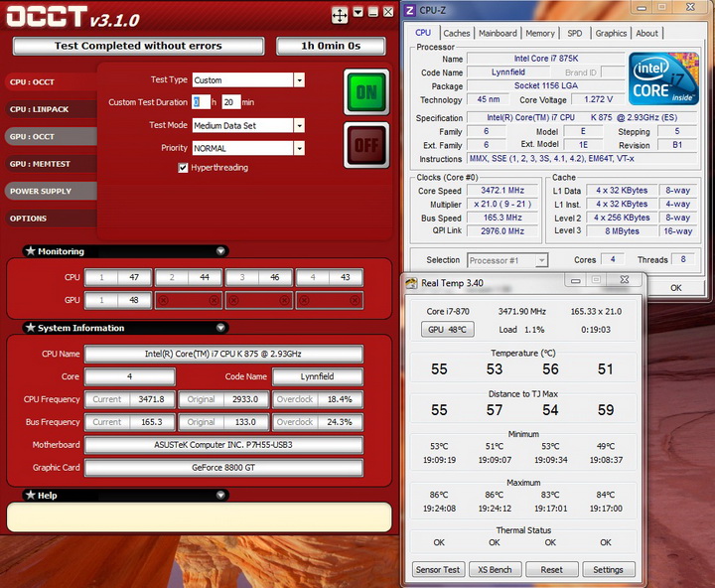The width and height of the screenshot is (715, 588).
Task: Click the Graphic Card GeForce 8800 GT field
Action: 223,468
